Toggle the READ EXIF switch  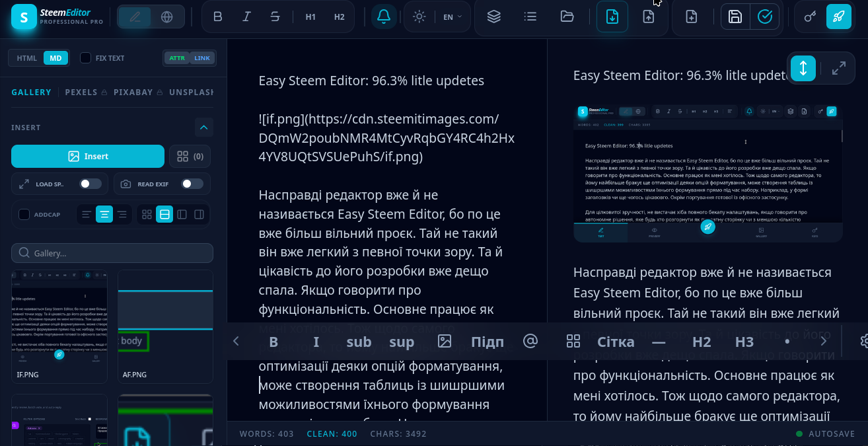pos(192,184)
